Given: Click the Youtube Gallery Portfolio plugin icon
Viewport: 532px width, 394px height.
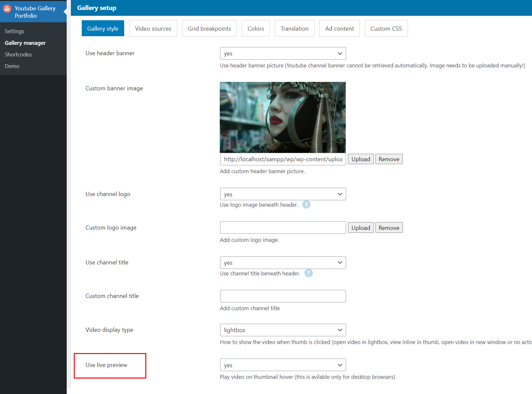Looking at the screenshot, I should click(7, 9).
